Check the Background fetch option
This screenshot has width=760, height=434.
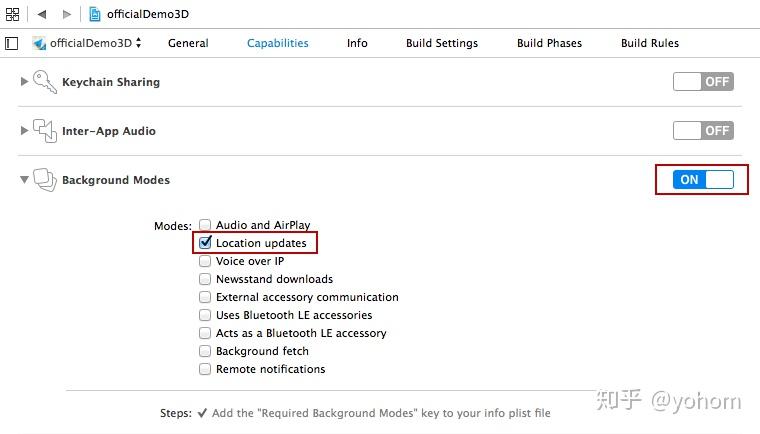pos(205,351)
